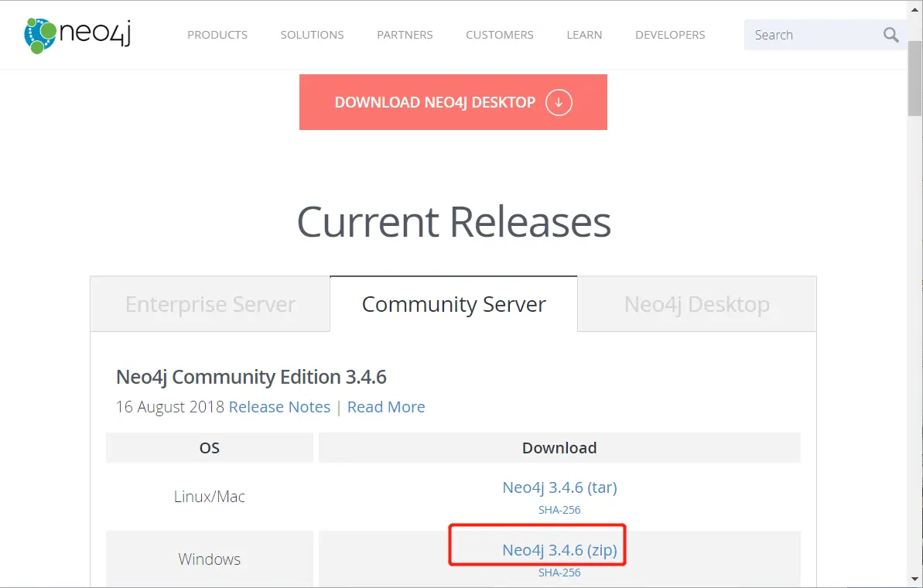This screenshot has width=923, height=588.
Task: Open the PRODUCTS menu
Action: [x=217, y=35]
